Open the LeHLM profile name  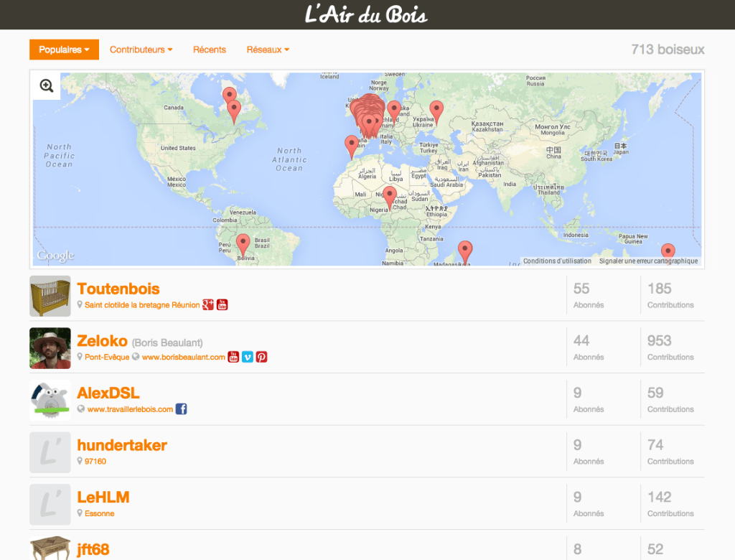[103, 497]
